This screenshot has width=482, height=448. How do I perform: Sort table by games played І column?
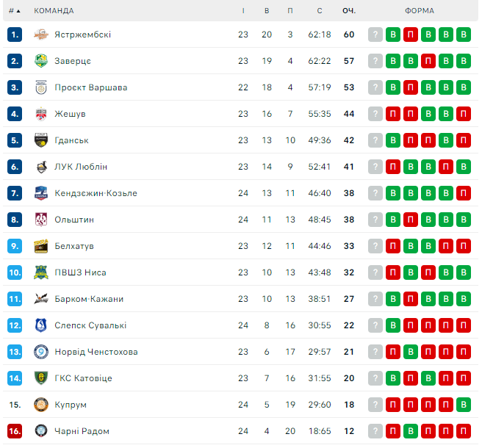243,11
